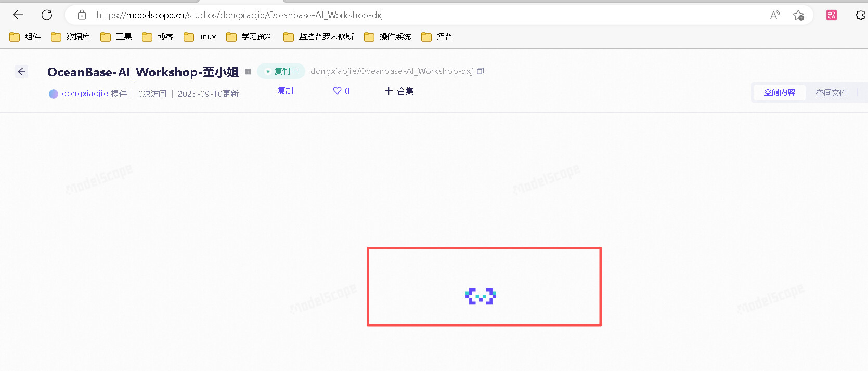Open the 拓普 bookmark folder
Screen dimensions: 868x371
(437, 37)
